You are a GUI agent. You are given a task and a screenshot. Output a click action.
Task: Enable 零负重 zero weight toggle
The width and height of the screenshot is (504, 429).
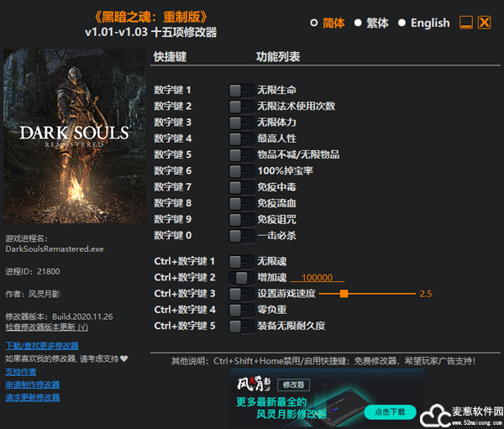241,310
